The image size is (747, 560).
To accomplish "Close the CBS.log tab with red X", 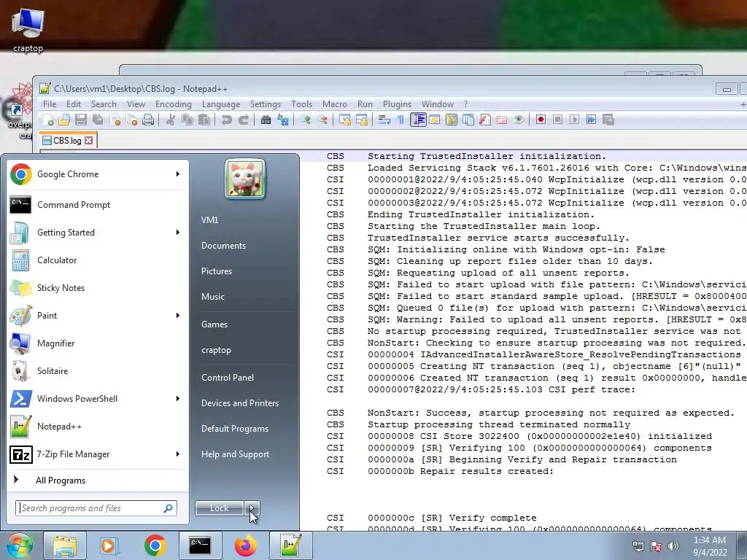I will 88,141.
